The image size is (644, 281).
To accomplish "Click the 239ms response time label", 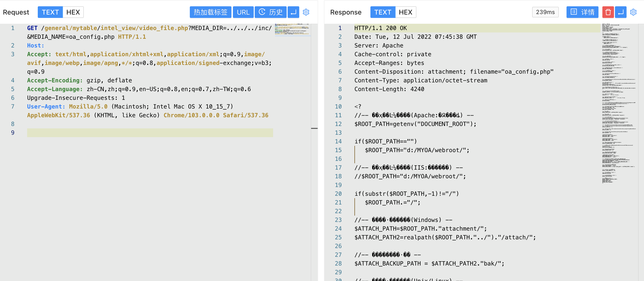I will (x=545, y=12).
